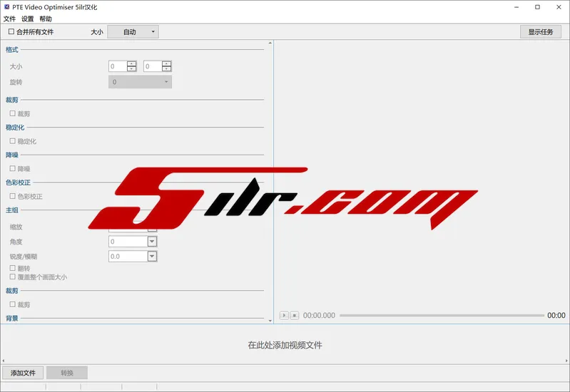Click the 00:00.000 current time label
570x392 pixels.
pos(319,315)
